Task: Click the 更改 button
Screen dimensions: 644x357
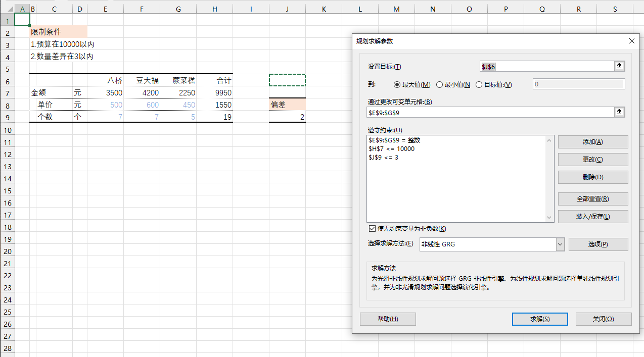Action: [592, 160]
